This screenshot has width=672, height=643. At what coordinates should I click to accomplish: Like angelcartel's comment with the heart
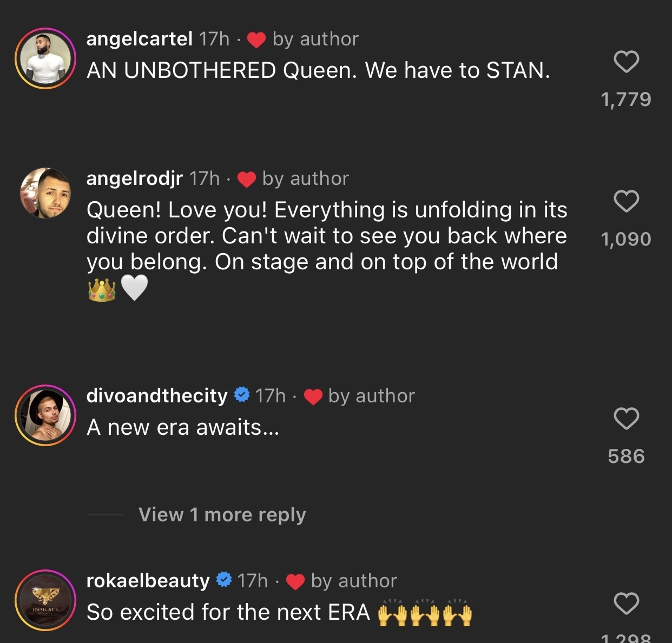pos(627,62)
